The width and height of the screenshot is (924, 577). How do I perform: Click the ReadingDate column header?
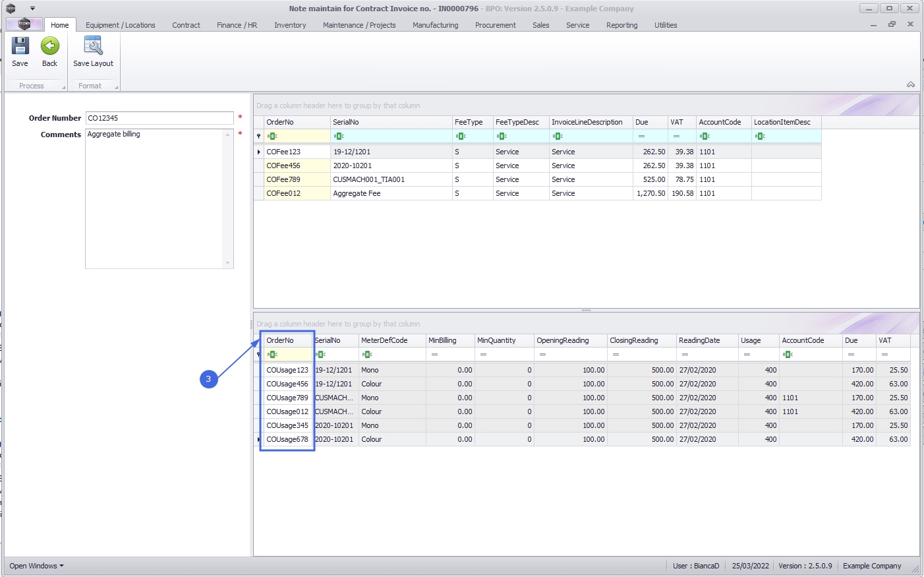pyautogui.click(x=699, y=340)
